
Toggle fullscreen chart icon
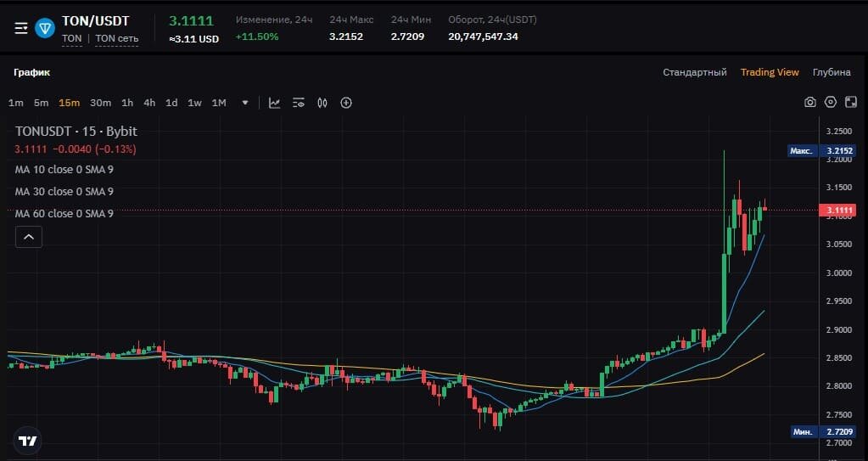(851, 102)
